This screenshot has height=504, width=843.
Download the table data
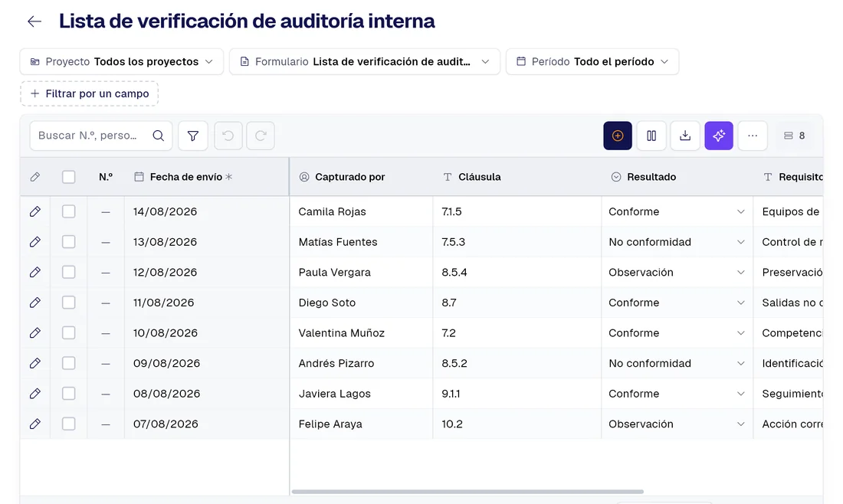tap(685, 136)
